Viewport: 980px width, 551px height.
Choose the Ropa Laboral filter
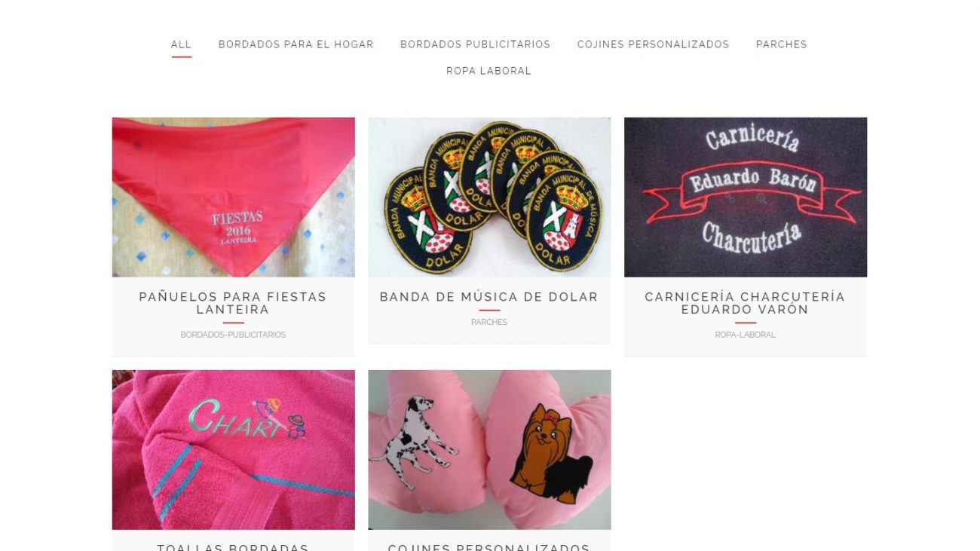click(x=488, y=71)
